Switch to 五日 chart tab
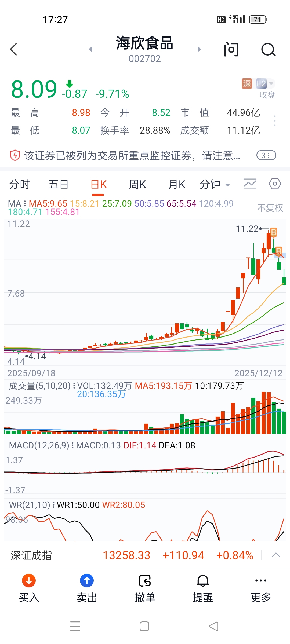Image resolution: width=290 pixels, height=644 pixels. click(58, 184)
